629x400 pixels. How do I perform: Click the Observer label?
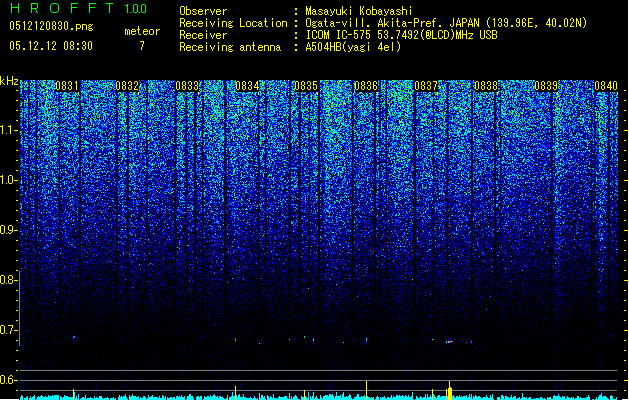tap(203, 11)
